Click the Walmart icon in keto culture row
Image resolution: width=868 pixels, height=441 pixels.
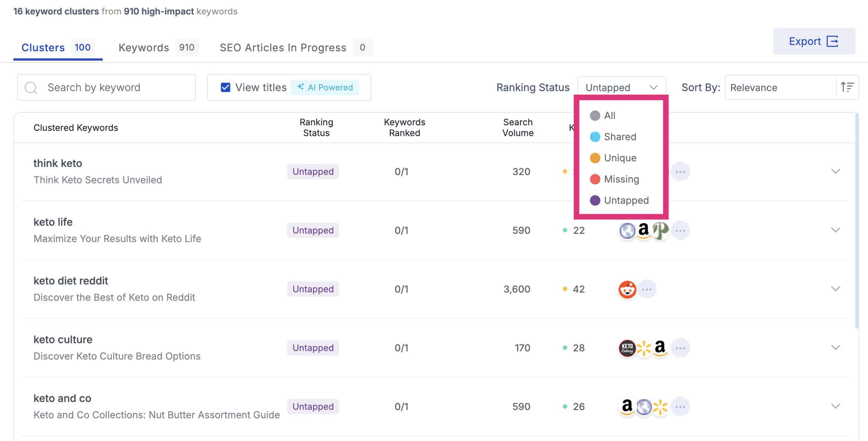(x=644, y=348)
